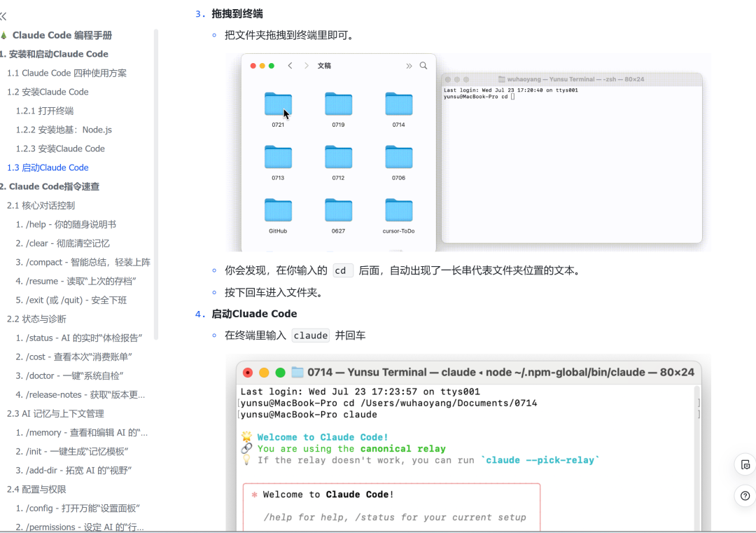Open the Claude Code 编程手册 title in outline

point(62,35)
